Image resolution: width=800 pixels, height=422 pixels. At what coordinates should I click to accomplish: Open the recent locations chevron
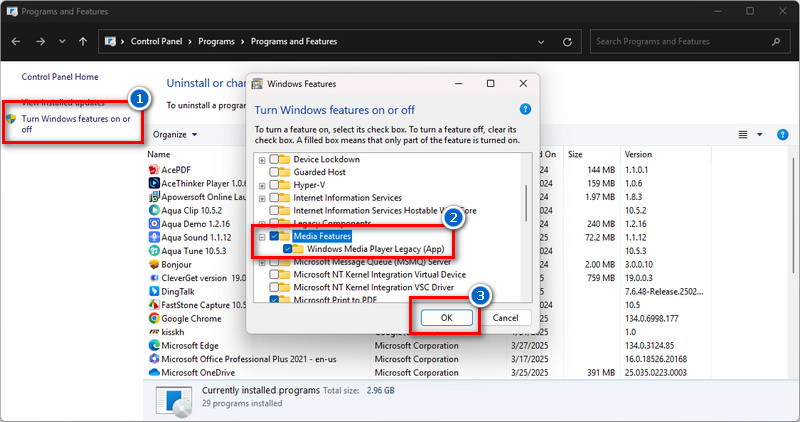(x=62, y=41)
